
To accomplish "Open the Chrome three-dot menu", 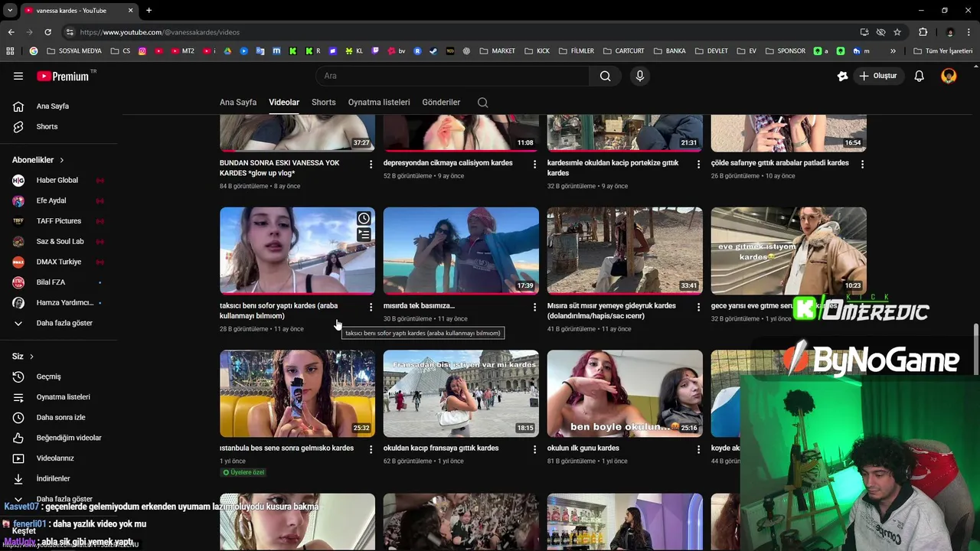I will (x=969, y=32).
